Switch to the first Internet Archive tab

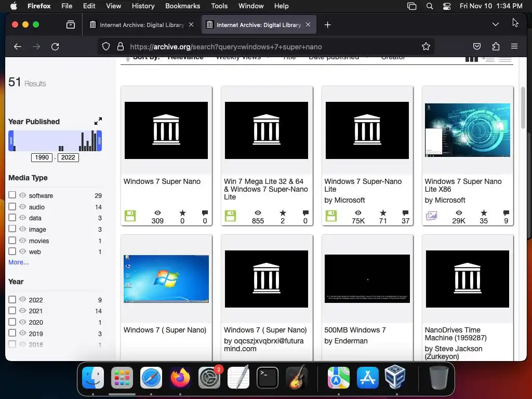141,25
